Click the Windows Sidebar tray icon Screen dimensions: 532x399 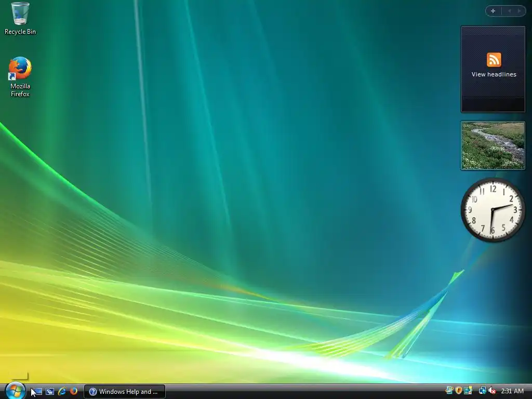pos(468,391)
